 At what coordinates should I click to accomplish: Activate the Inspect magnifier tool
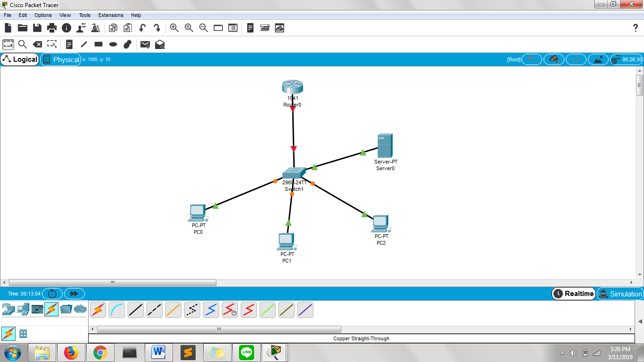(x=23, y=44)
